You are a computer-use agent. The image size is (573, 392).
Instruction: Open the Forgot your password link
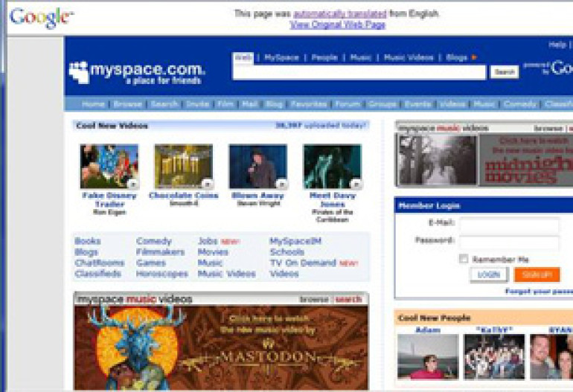click(539, 291)
